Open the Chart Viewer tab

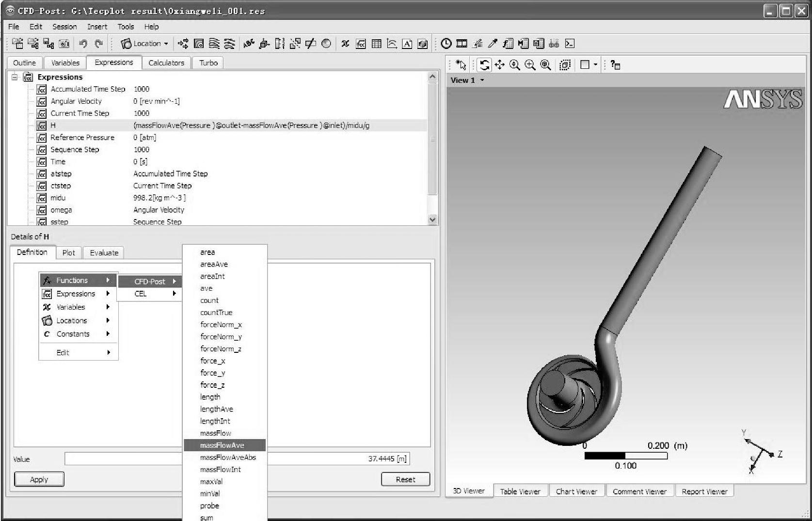[576, 491]
